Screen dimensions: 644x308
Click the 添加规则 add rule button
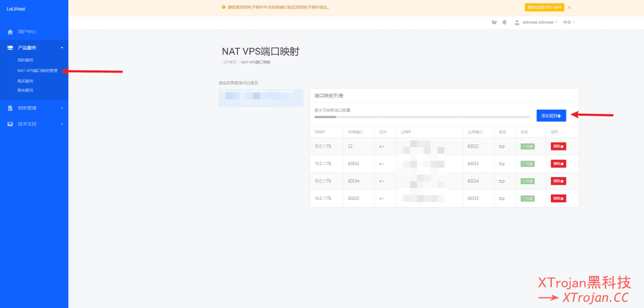pyautogui.click(x=551, y=116)
